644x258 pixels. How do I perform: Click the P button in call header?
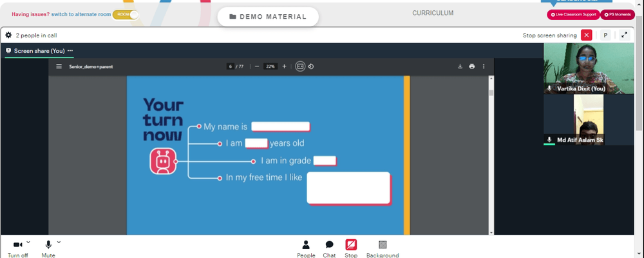[x=605, y=35]
